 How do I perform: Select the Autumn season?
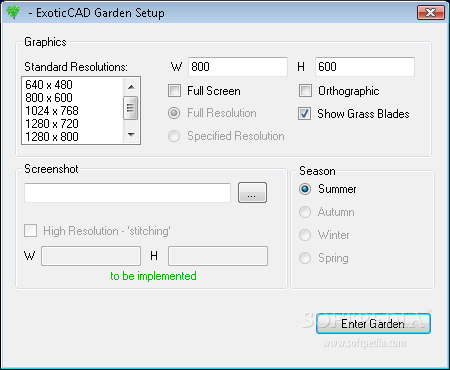[305, 212]
